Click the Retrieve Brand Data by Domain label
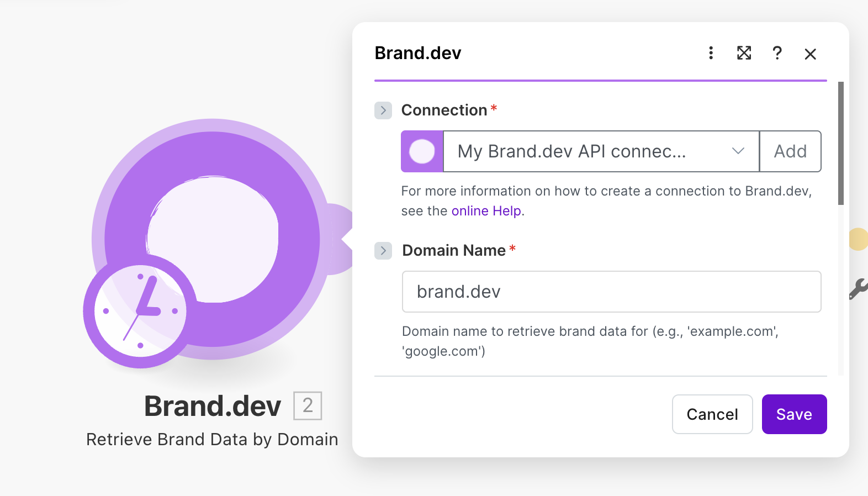Viewport: 868px width, 496px height. (x=212, y=440)
